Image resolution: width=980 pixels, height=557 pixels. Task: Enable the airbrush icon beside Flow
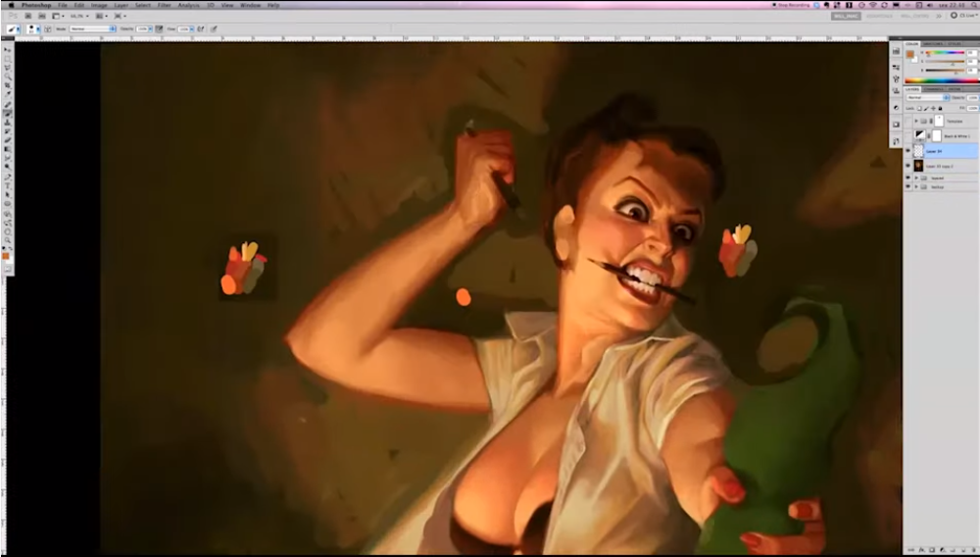(201, 28)
